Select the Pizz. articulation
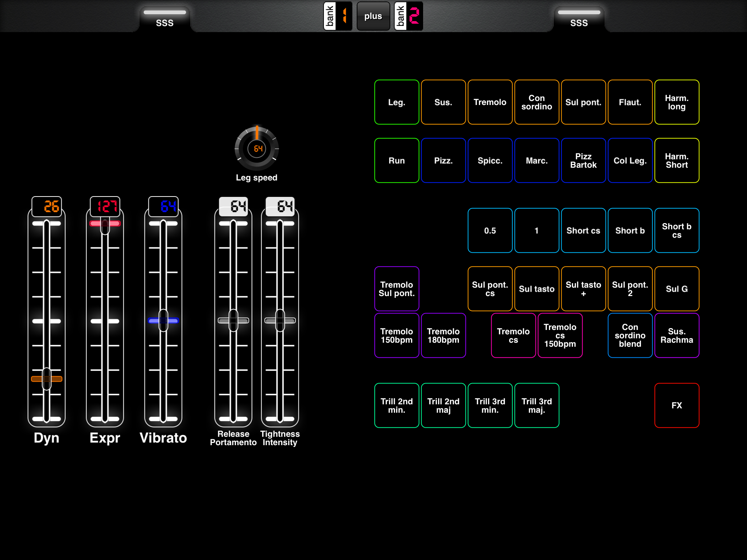Screen dimensions: 747x560 click(443, 160)
